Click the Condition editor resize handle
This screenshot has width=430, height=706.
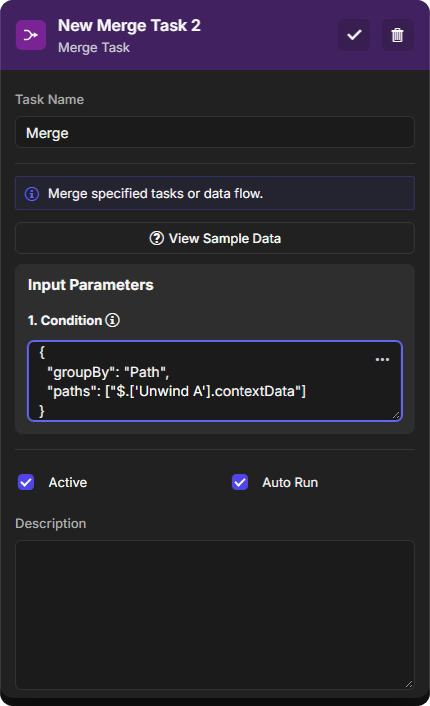396,415
